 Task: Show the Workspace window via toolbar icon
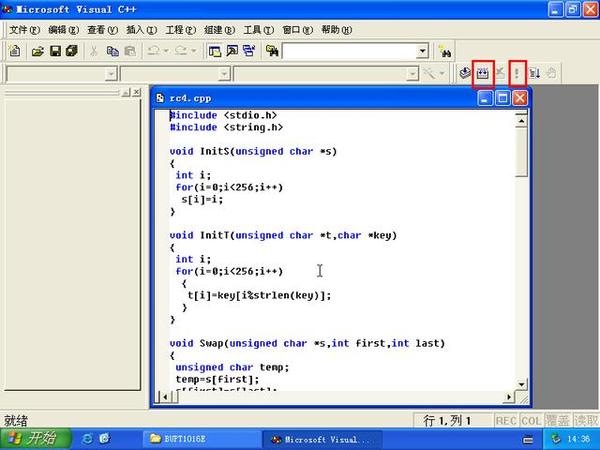[215, 51]
